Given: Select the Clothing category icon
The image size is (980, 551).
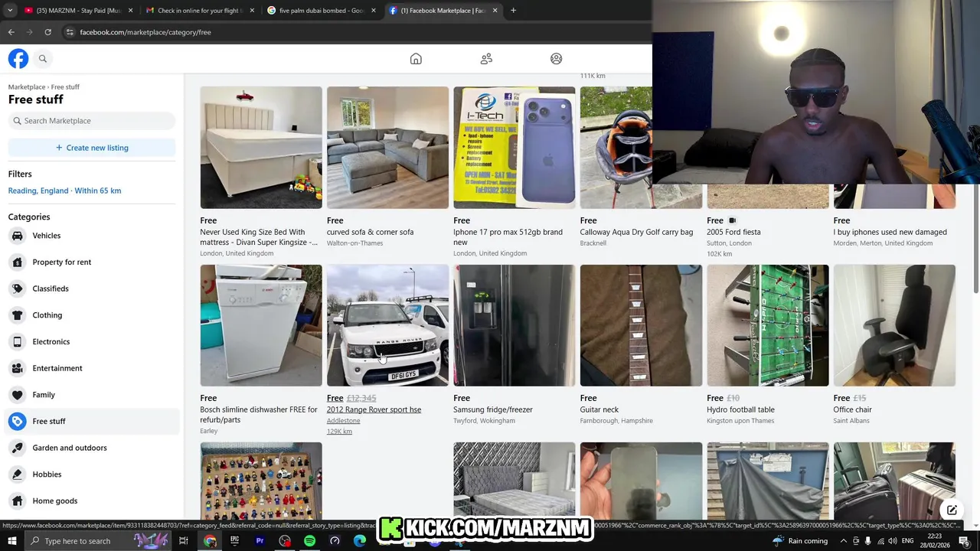Looking at the screenshot, I should click(18, 315).
